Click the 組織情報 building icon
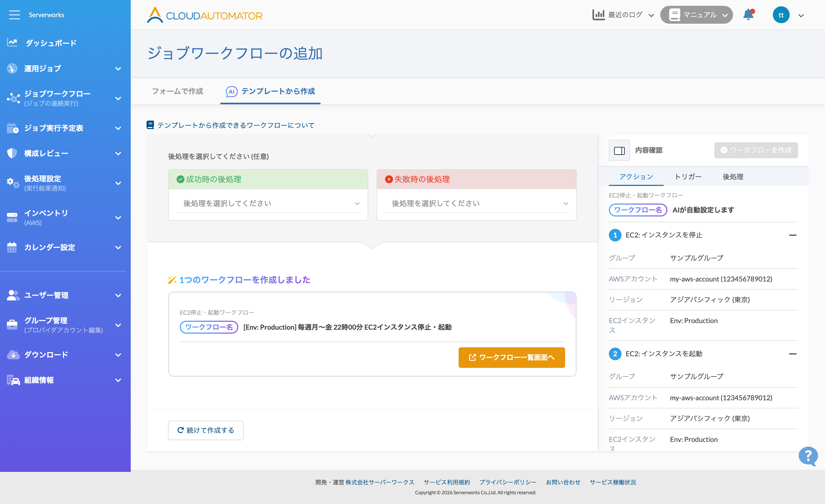 [13, 380]
